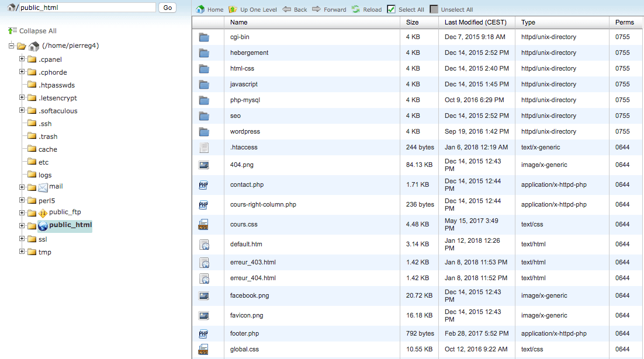Image resolution: width=644 pixels, height=359 pixels.
Task: Click Select All checkbox icon
Action: pyautogui.click(x=391, y=9)
